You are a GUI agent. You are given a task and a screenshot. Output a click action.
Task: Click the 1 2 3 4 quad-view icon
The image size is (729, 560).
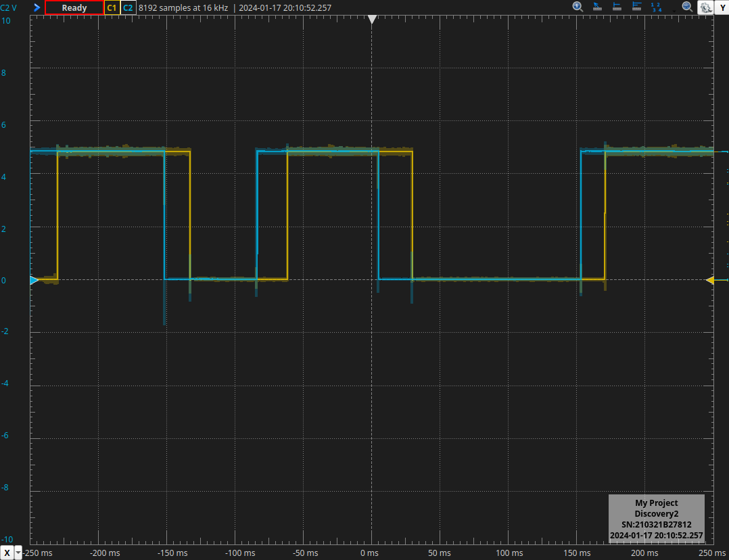[x=656, y=7]
